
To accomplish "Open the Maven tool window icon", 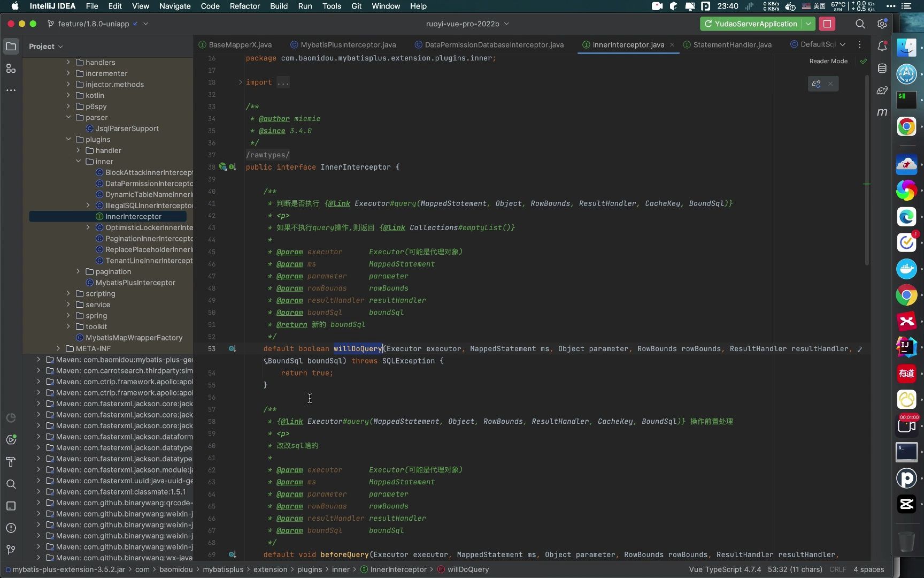I will [882, 112].
